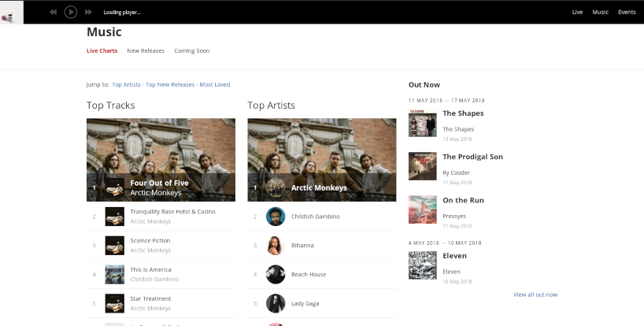Open Rihanna artist page
The image size is (644, 326).
(302, 246)
